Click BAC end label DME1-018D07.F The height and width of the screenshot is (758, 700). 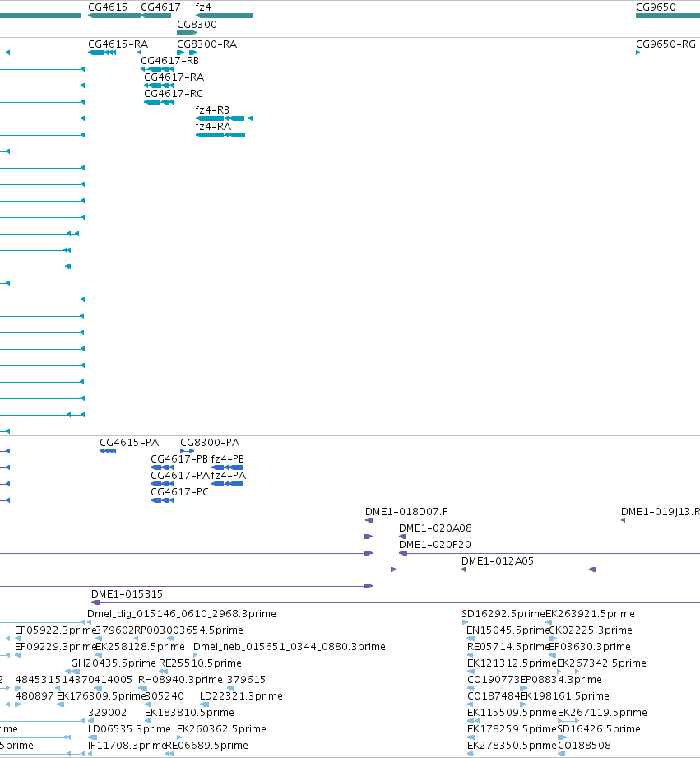pos(406,512)
